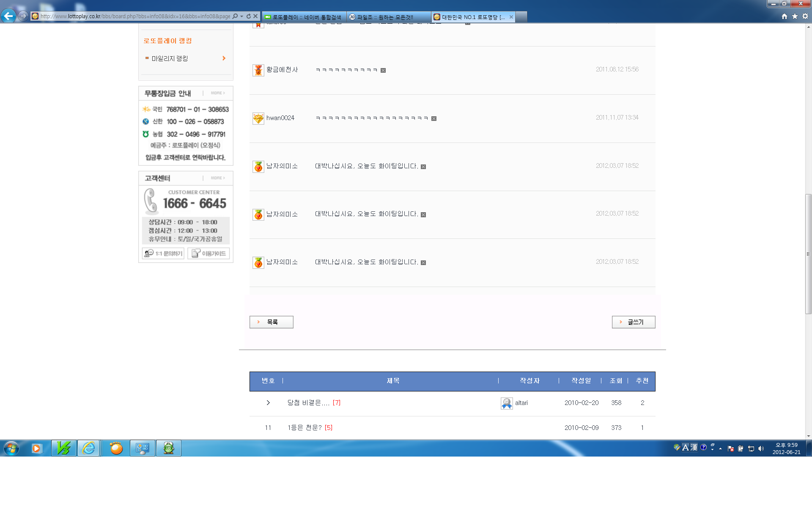Click the 글쓰기 write button
The height and width of the screenshot is (528, 812).
coord(633,322)
